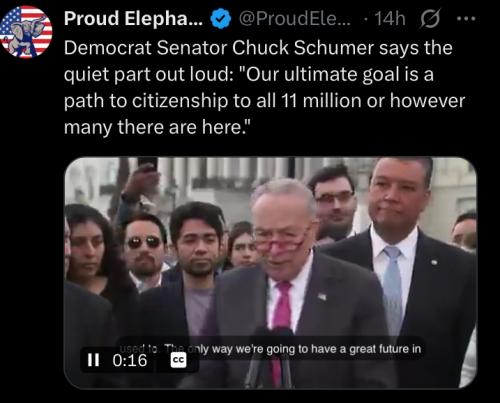Screen dimensions: 500x403
Task: Click the caption text about a great future
Action: [272, 349]
